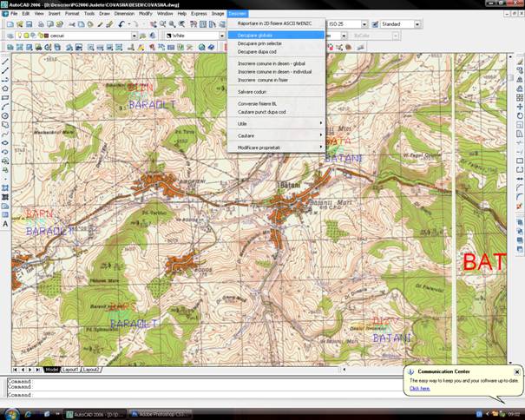Select the Rectangle draw tool
525x420 pixels.
click(6, 97)
